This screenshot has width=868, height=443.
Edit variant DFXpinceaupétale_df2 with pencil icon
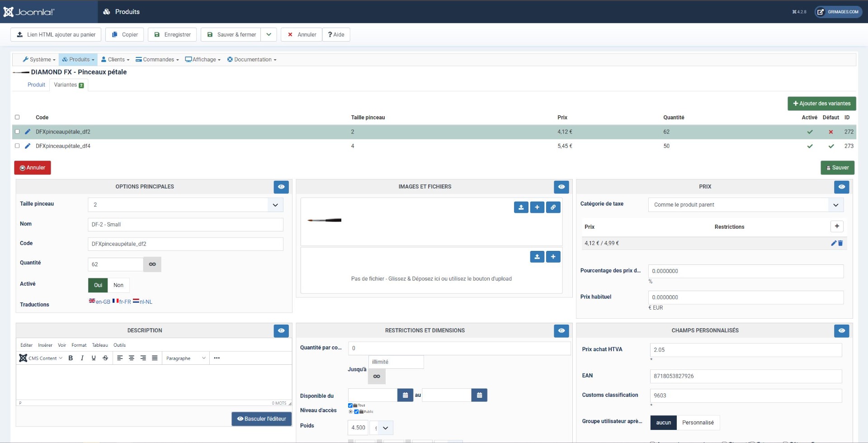point(28,132)
